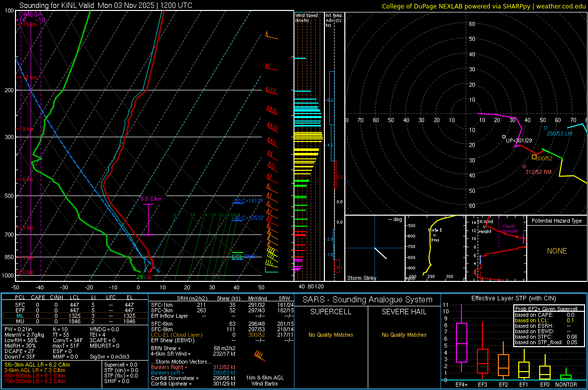Image resolution: width=588 pixels, height=390 pixels.
Task: Click the "Potential Hazard Type" header
Action: pos(557,221)
